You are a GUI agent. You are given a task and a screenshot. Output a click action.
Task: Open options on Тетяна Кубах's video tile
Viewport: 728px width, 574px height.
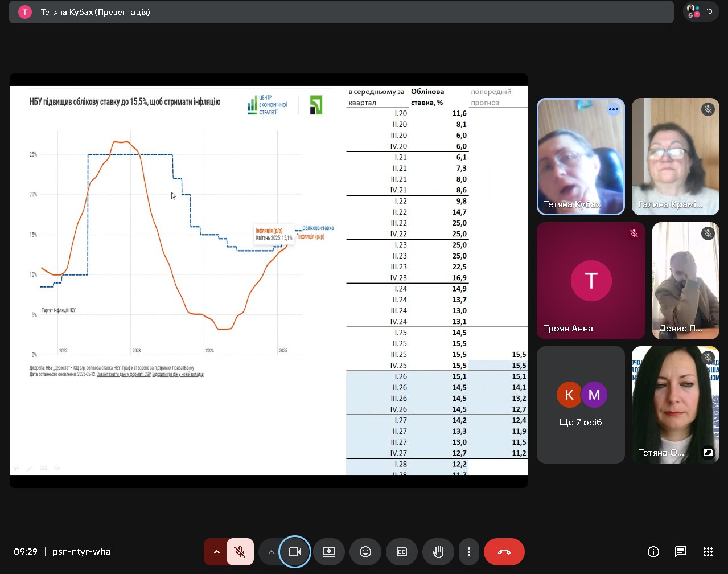pyautogui.click(x=613, y=109)
